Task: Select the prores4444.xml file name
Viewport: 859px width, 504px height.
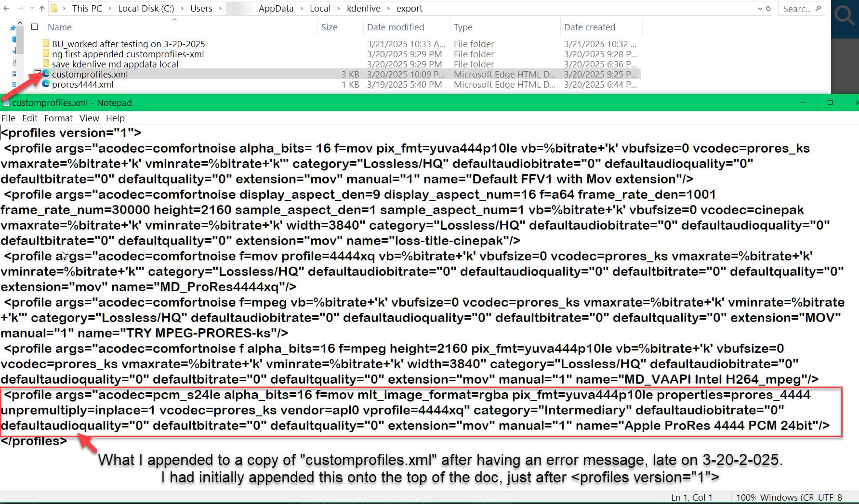Action: pos(83,84)
